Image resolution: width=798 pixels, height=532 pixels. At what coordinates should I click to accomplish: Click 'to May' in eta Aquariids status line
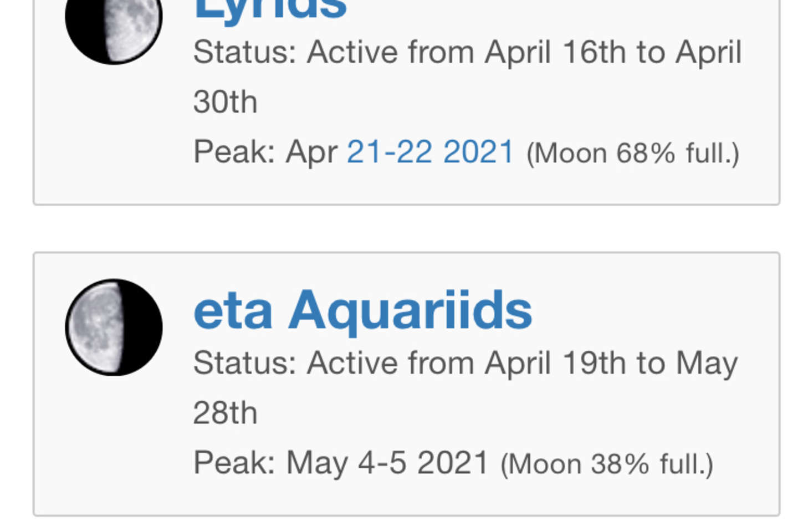point(687,365)
